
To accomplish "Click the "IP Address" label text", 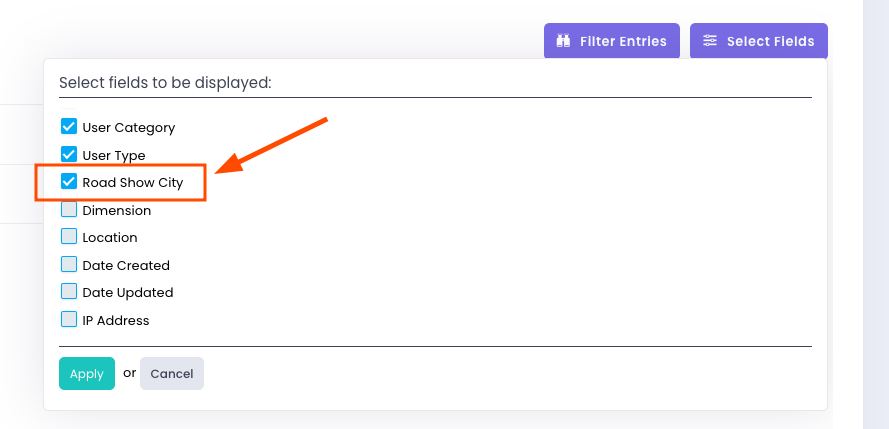I will click(x=116, y=321).
